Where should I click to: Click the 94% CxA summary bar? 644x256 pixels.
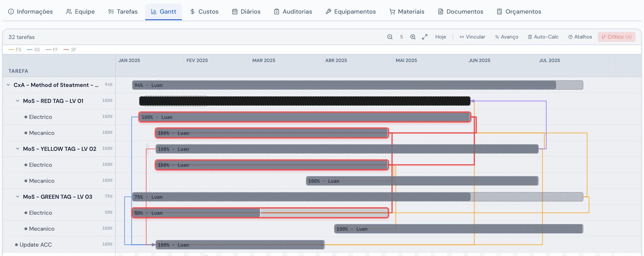click(x=357, y=85)
